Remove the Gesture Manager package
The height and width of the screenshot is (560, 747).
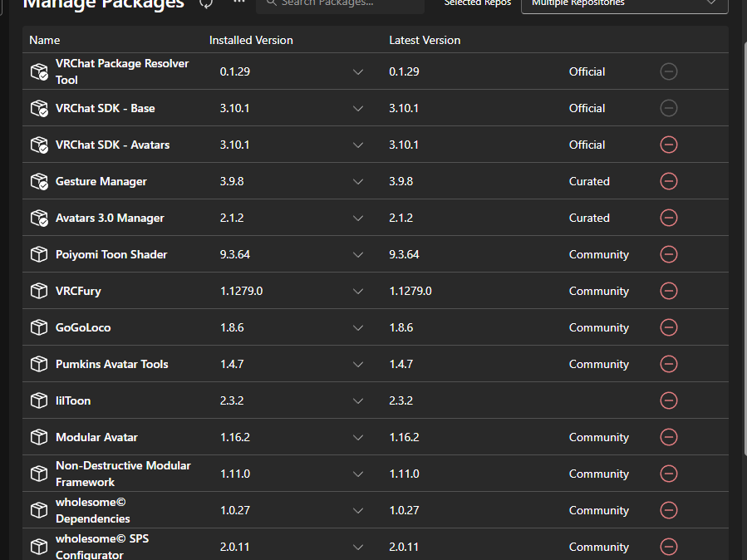668,181
